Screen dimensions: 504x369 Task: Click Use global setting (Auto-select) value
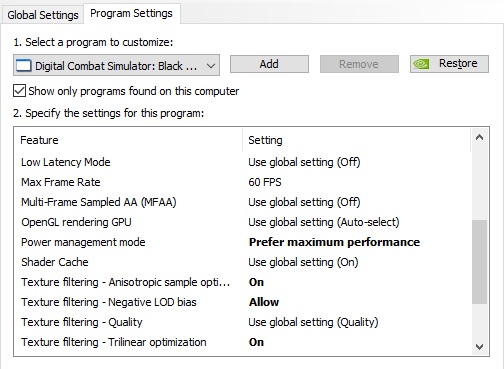pyautogui.click(x=324, y=222)
